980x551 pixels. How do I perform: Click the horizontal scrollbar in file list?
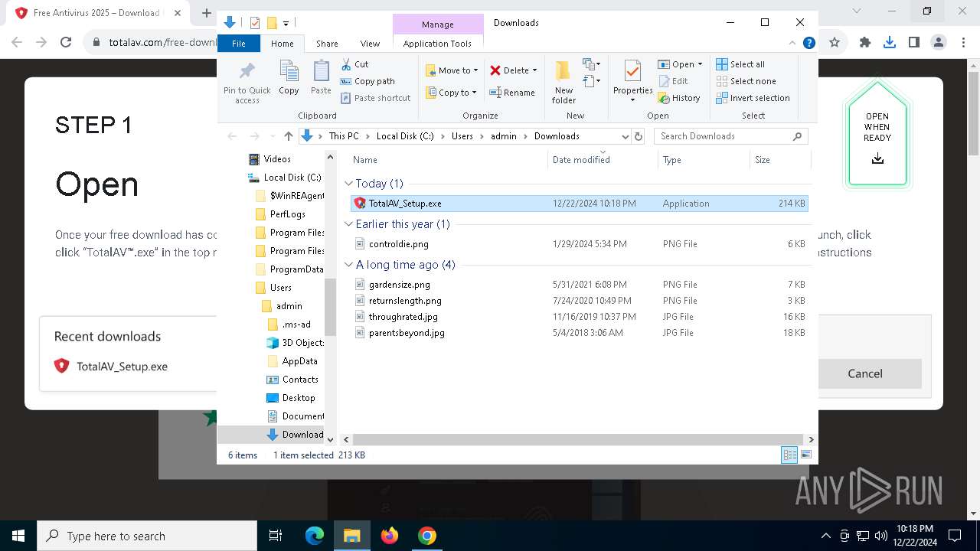[x=578, y=439]
